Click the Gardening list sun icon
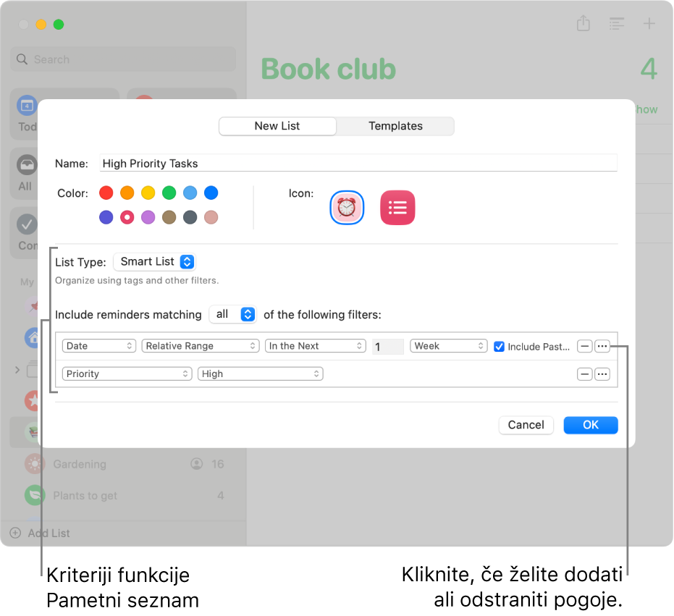 tap(35, 464)
